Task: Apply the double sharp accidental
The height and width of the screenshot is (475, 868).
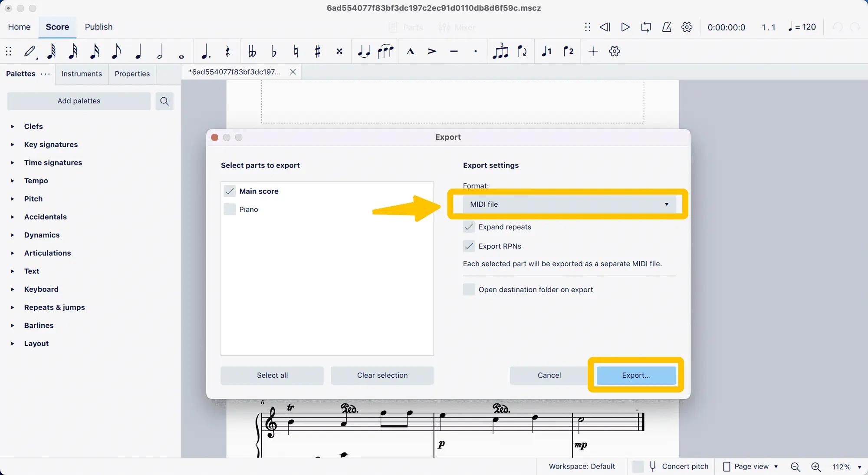Action: point(339,51)
